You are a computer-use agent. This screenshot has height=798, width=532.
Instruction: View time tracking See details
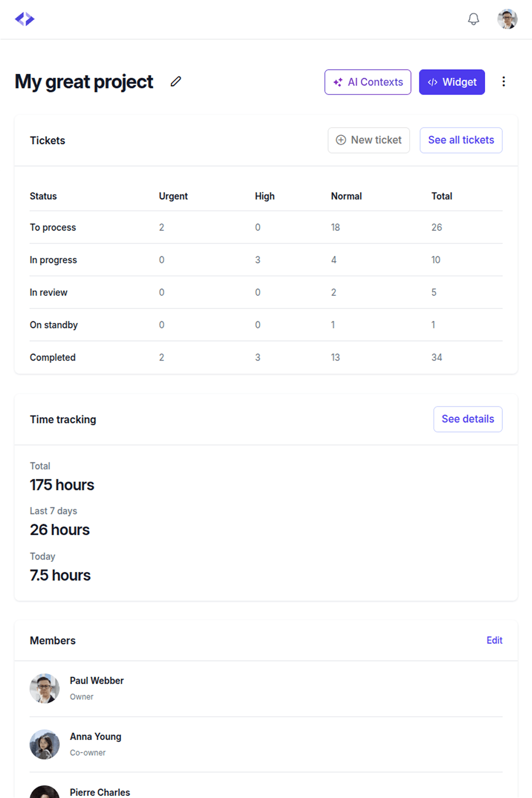coord(468,419)
